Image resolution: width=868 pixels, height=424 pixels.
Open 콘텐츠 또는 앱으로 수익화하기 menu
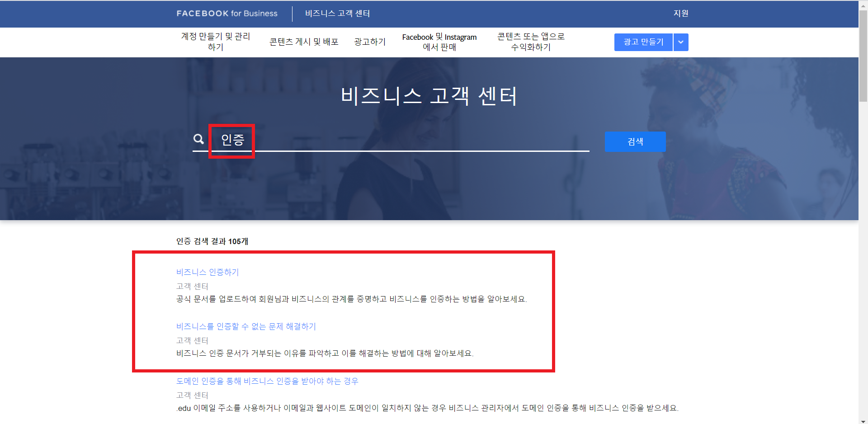coord(531,42)
